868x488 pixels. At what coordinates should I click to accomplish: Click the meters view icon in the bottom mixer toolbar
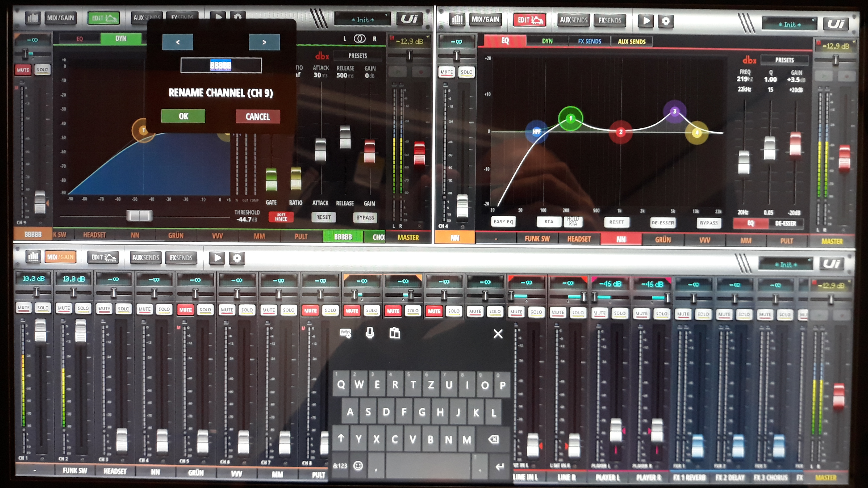33,257
